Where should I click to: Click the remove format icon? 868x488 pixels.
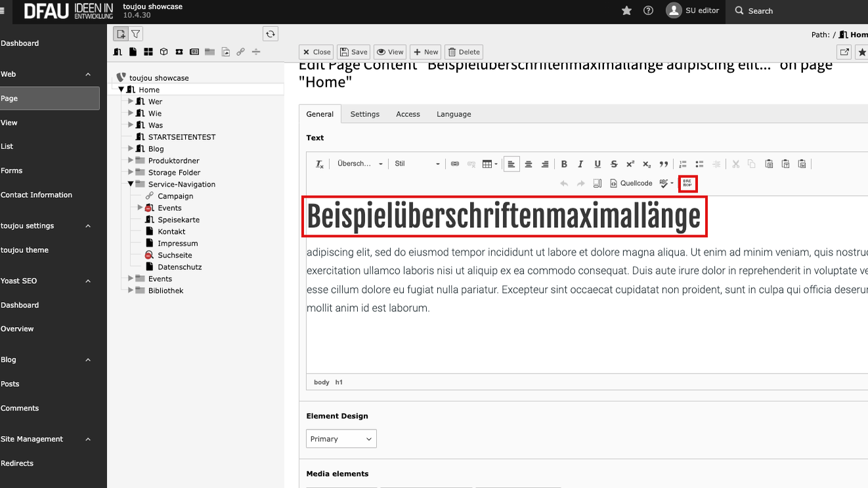tap(320, 164)
